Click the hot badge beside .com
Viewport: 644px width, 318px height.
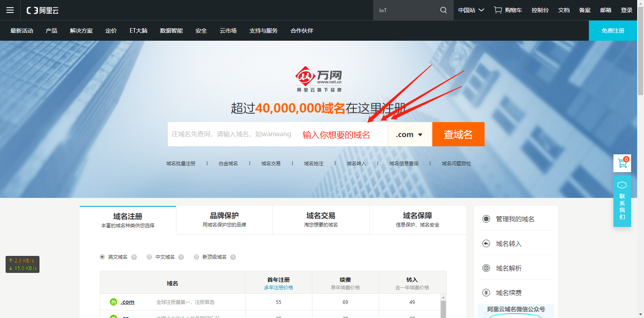pyautogui.click(x=114, y=302)
